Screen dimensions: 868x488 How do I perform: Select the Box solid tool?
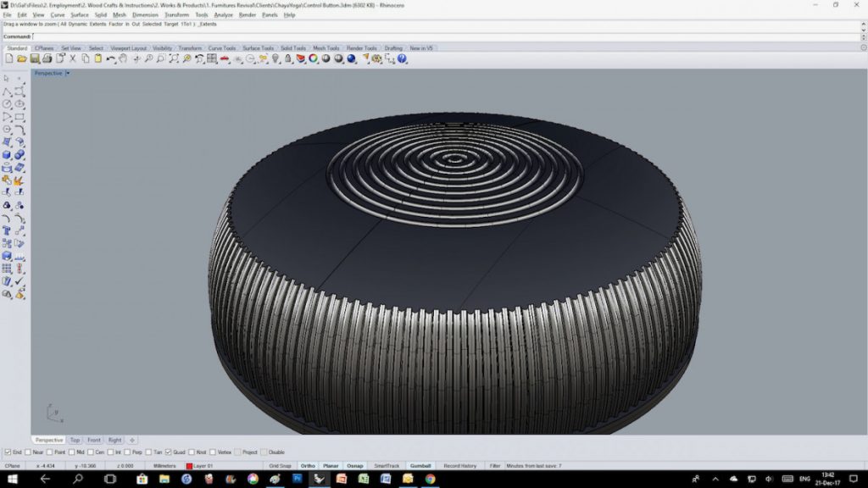tap(7, 155)
